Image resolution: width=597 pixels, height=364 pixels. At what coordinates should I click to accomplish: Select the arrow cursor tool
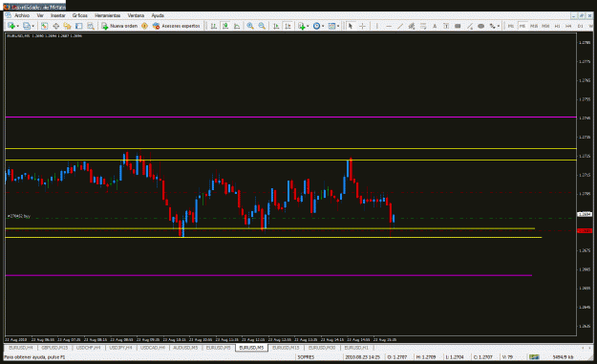tap(351, 26)
